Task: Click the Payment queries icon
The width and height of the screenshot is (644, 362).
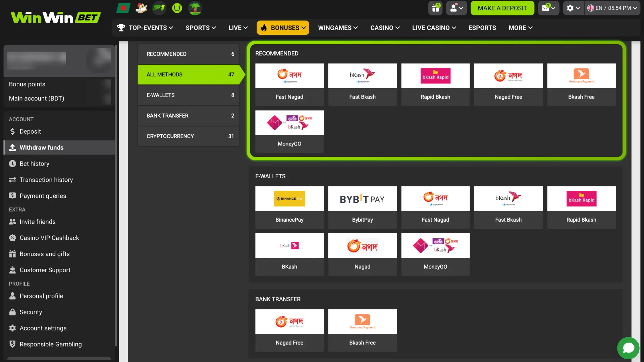Action: pos(12,196)
